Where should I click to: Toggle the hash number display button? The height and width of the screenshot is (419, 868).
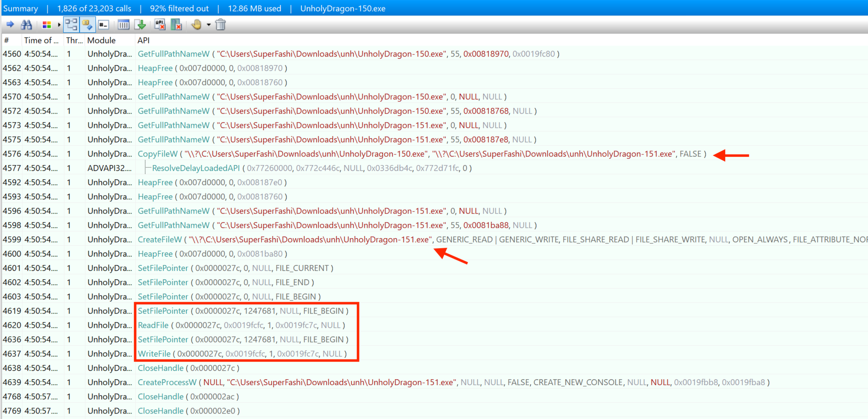104,25
